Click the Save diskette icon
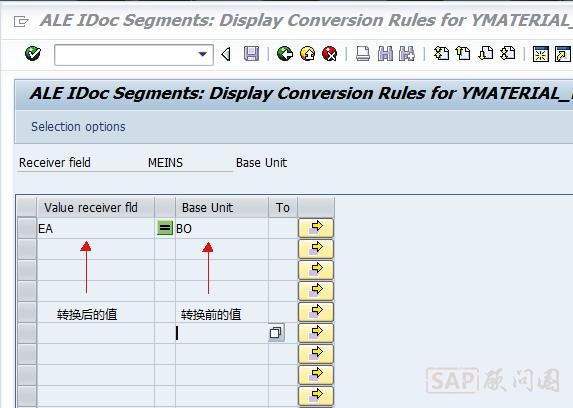 tap(251, 54)
